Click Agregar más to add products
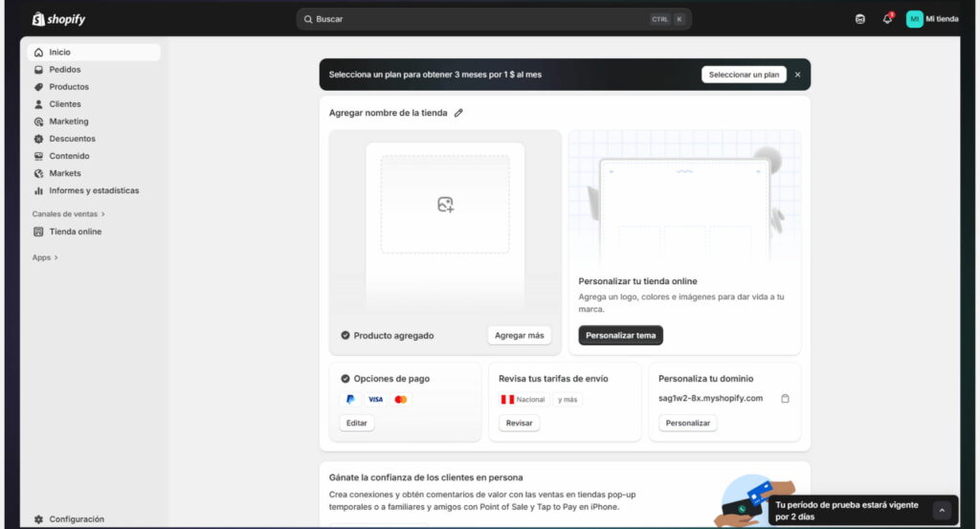This screenshot has height=529, width=980. 519,336
